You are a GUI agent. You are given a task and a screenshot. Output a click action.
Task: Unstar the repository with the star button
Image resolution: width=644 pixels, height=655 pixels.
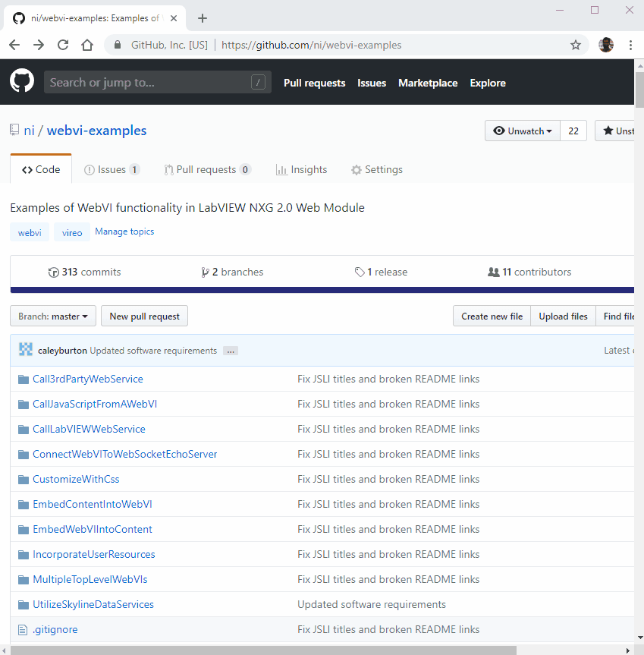coord(615,131)
